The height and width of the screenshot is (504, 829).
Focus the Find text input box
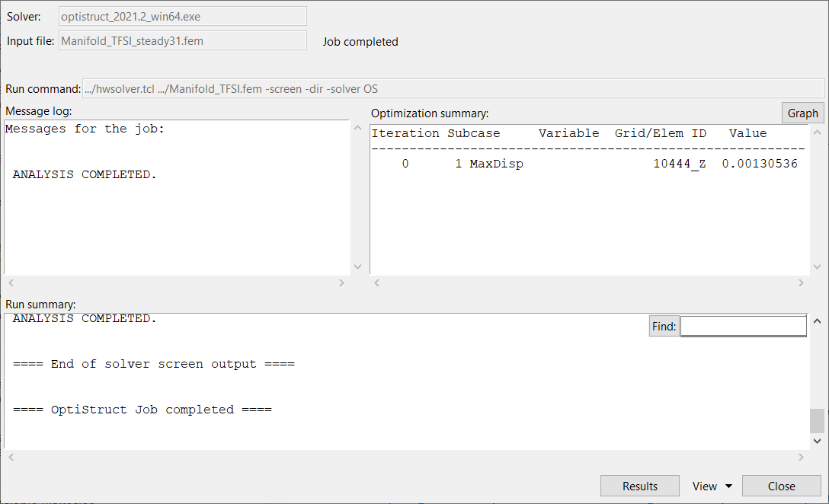pos(743,326)
